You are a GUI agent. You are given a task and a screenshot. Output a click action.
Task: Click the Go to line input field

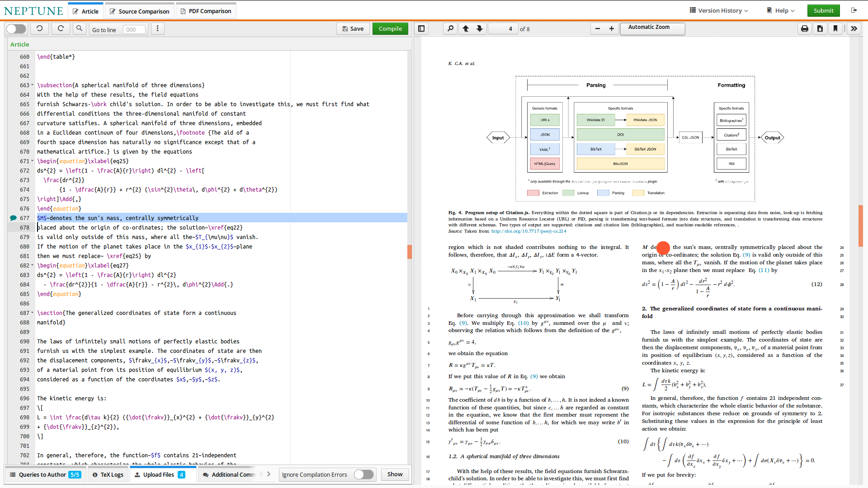pyautogui.click(x=134, y=30)
